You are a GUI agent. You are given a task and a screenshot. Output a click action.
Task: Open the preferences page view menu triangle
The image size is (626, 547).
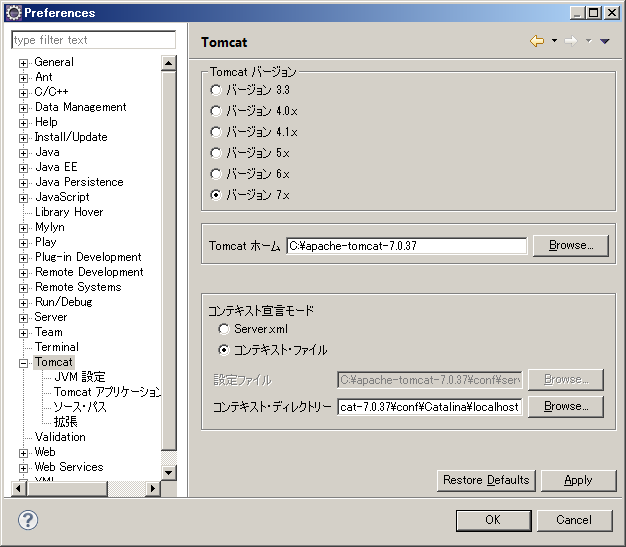[x=604, y=41]
